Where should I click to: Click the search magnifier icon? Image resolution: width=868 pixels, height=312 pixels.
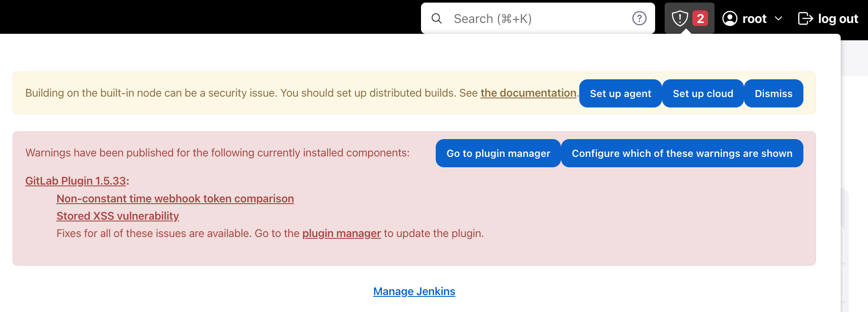437,19
